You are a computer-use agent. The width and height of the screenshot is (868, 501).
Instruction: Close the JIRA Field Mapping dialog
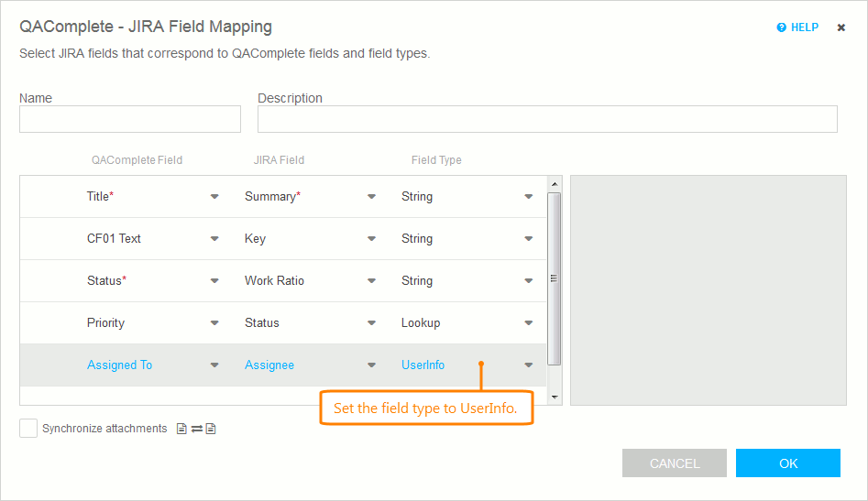click(841, 27)
